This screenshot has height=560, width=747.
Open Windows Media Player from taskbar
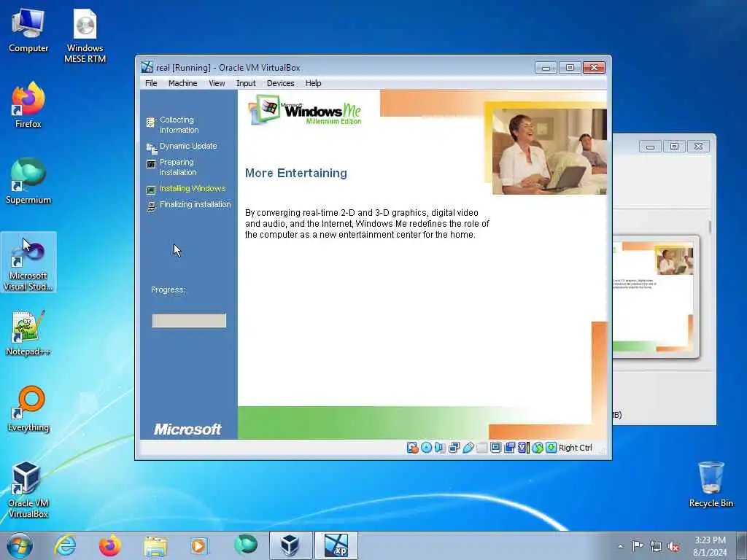[x=200, y=545]
